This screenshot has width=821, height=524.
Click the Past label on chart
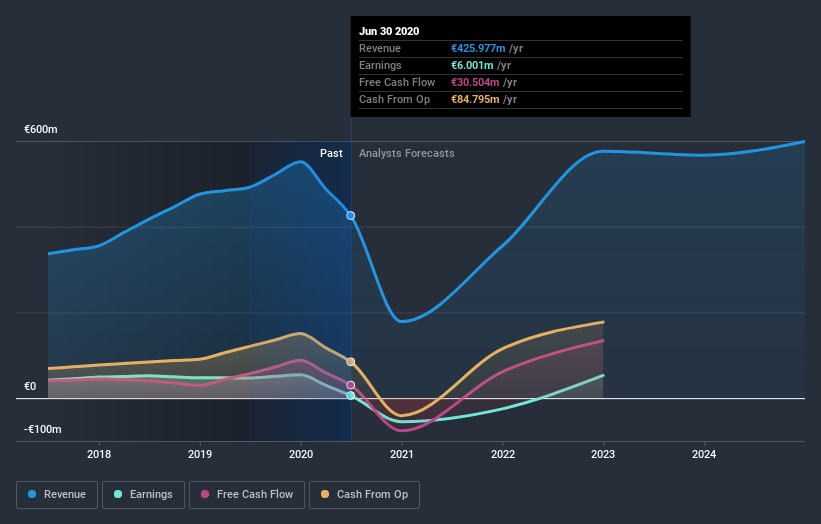pos(331,153)
